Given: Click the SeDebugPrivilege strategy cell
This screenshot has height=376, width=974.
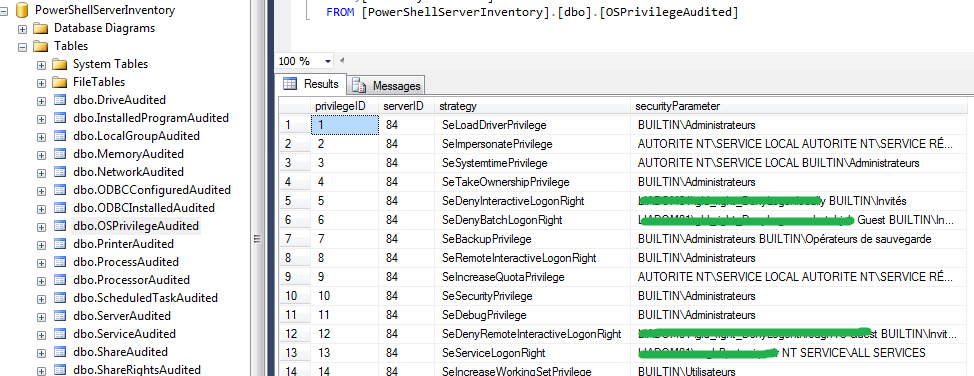Looking at the screenshot, I should [532, 314].
